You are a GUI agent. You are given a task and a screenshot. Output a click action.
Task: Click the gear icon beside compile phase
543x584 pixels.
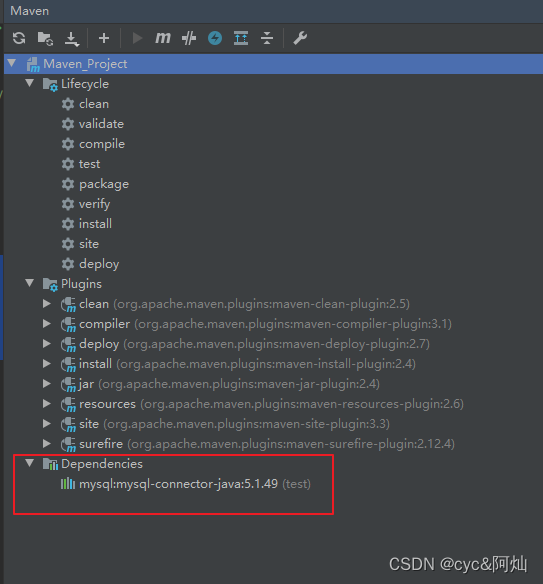pos(68,144)
